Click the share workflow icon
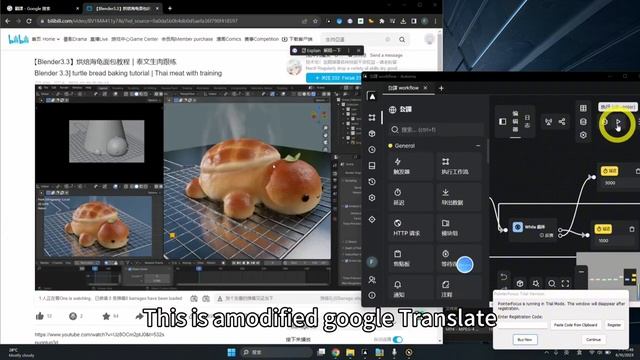Viewport: 640px width, 360px height. point(562,122)
